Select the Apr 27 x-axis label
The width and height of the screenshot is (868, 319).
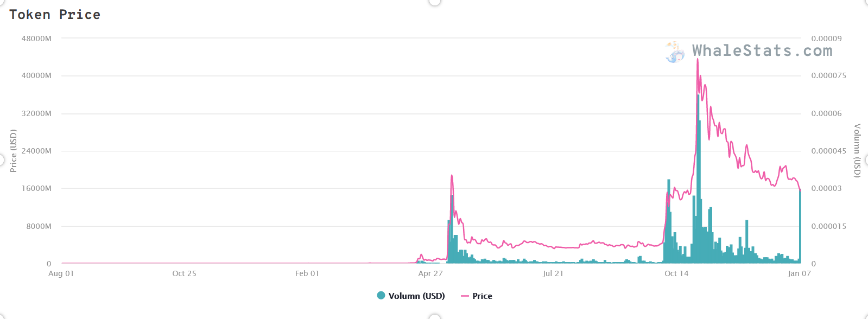[430, 273]
